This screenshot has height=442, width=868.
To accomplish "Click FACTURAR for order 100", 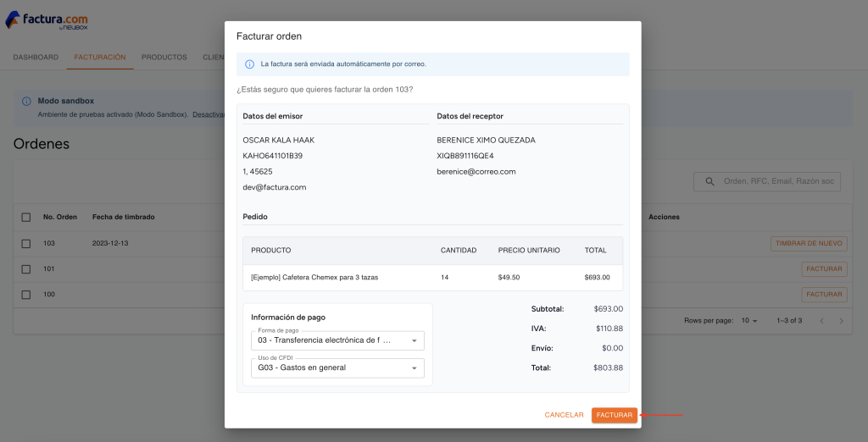I will (824, 295).
